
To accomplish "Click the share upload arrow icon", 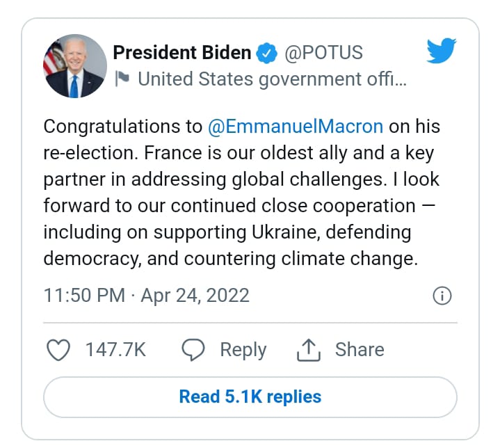I will point(307,351).
